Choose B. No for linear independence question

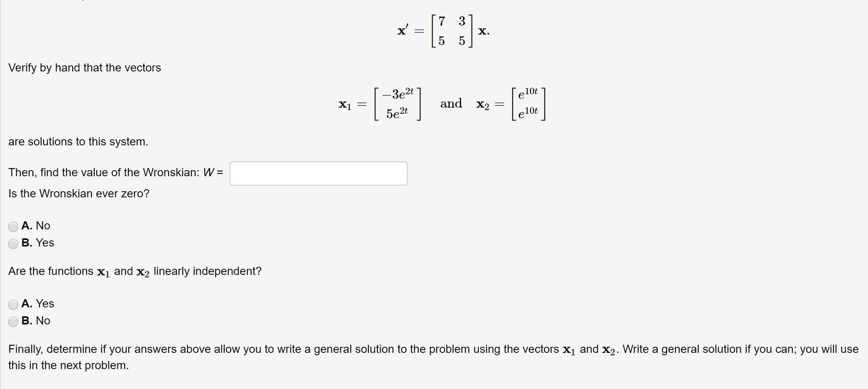coord(13,321)
